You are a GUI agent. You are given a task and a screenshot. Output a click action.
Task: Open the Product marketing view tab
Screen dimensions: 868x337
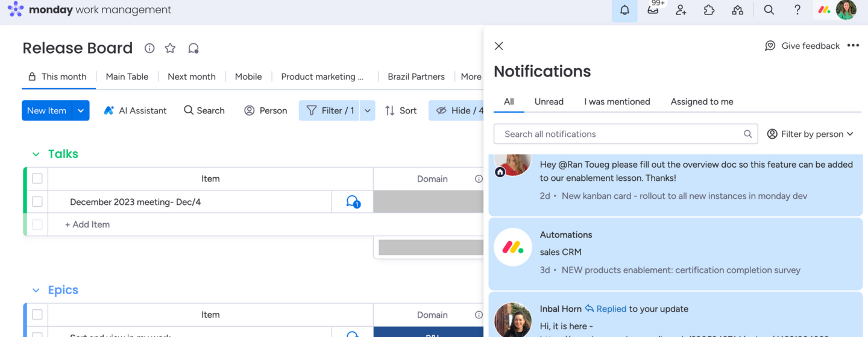pyautogui.click(x=322, y=77)
